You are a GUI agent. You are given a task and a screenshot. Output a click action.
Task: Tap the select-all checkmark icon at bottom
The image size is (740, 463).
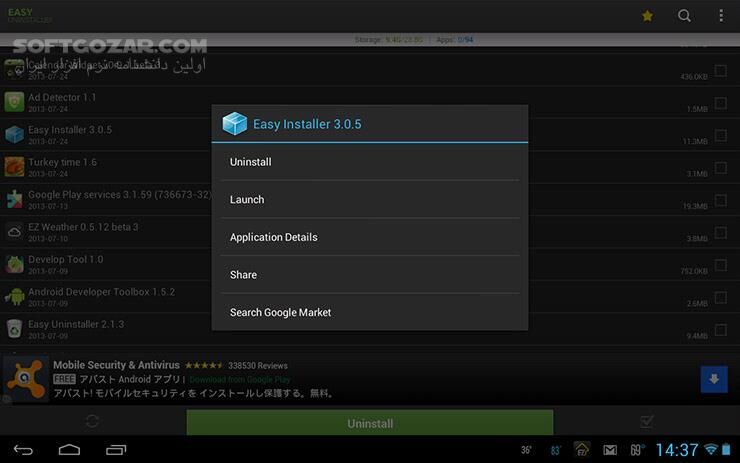click(647, 421)
